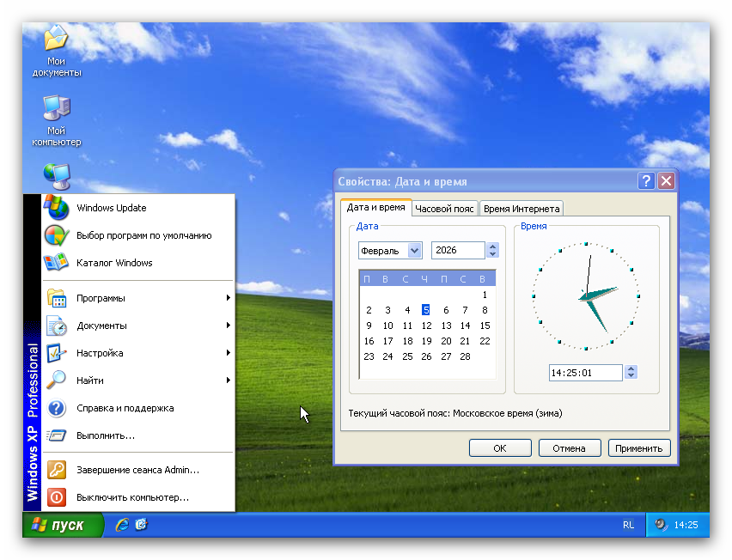Click the Help and Support question icon

point(57,408)
